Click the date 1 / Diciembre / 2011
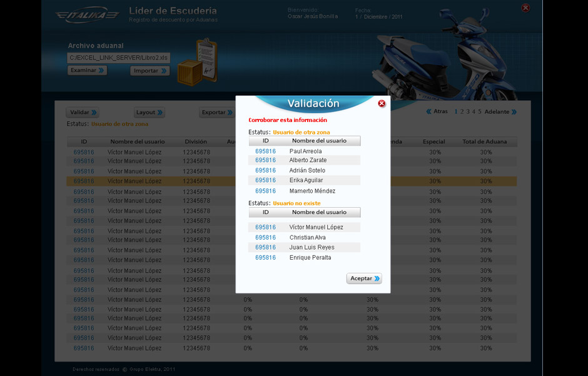The image size is (588, 376). pyautogui.click(x=378, y=17)
